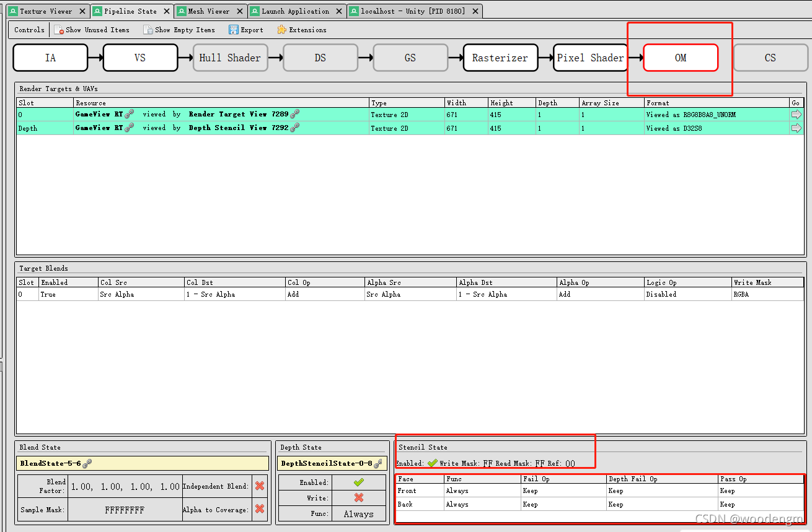Click the Render Target View 7289 link
812x532 pixels.
pyautogui.click(x=239, y=114)
